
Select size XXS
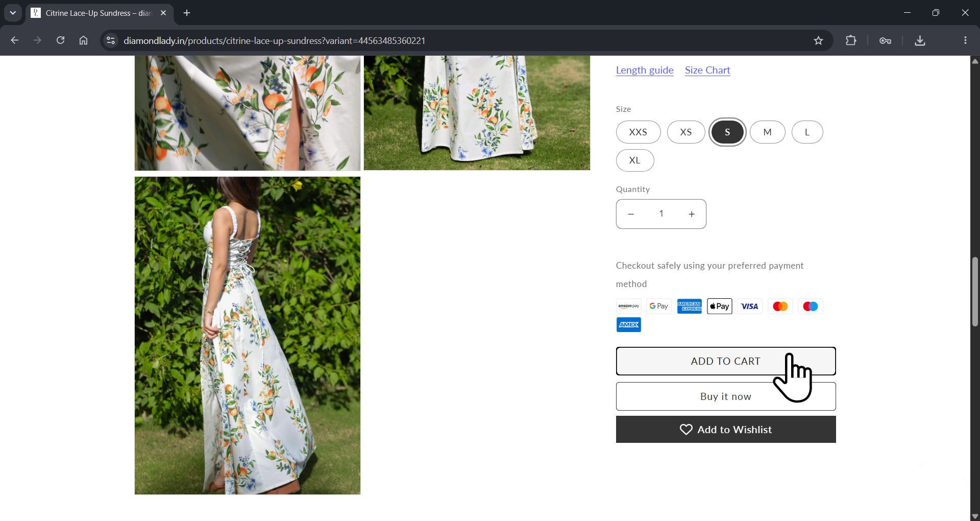click(x=638, y=132)
